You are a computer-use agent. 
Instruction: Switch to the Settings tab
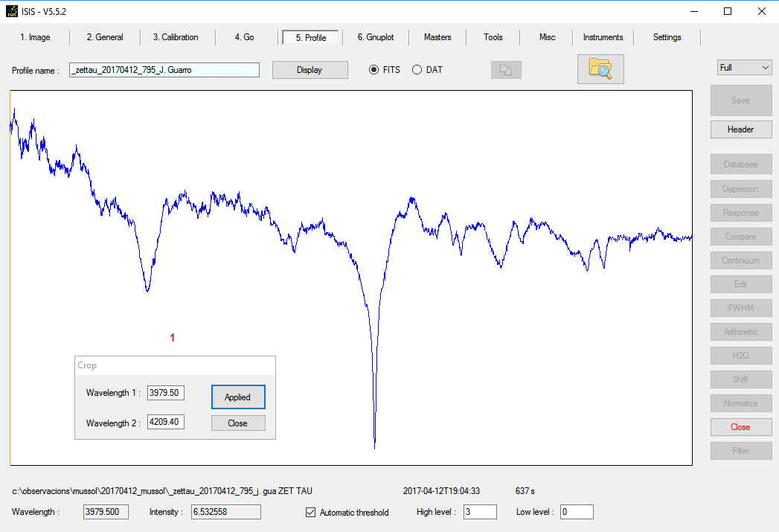pos(667,37)
